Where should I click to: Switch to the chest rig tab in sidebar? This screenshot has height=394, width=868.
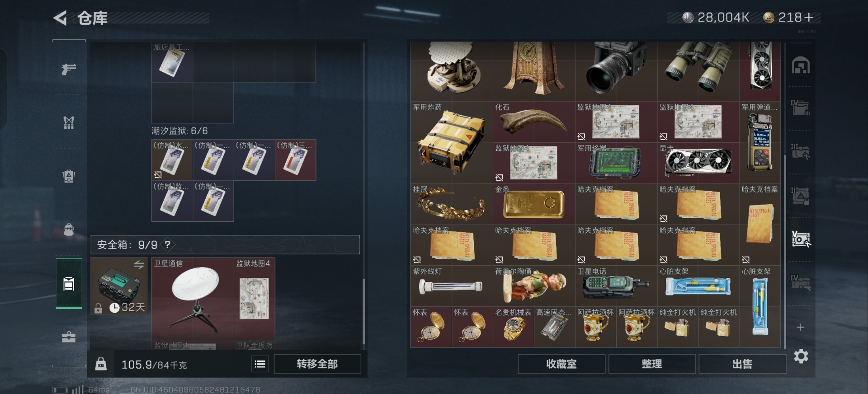[x=69, y=176]
